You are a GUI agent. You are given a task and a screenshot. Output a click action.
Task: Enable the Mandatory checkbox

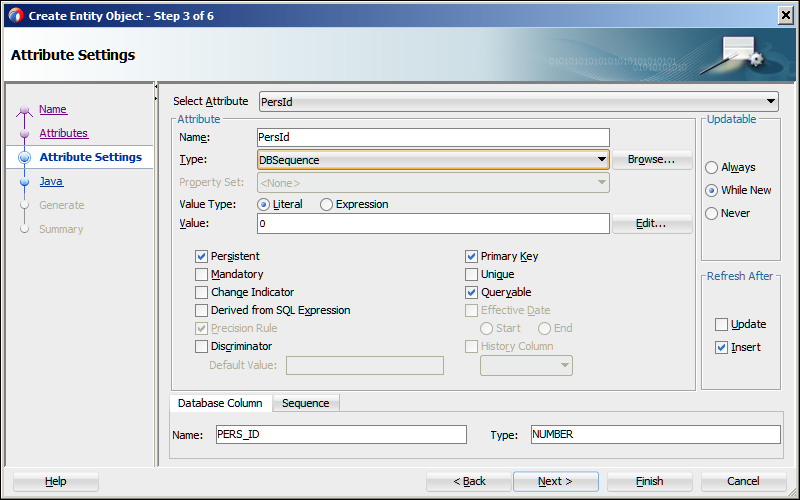202,274
